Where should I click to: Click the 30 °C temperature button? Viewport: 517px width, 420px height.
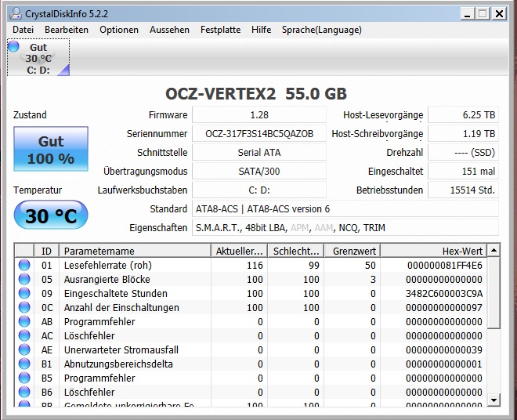pyautogui.click(x=51, y=215)
